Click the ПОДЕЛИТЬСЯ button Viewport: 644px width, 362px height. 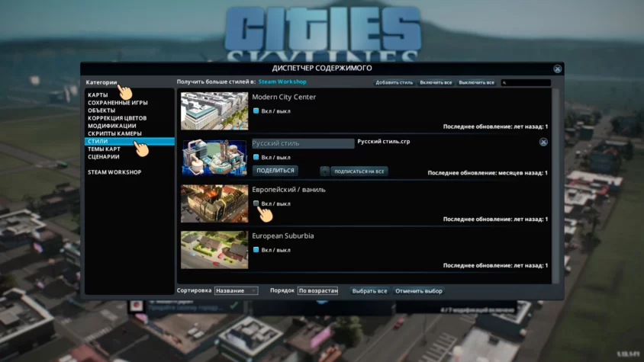275,171
